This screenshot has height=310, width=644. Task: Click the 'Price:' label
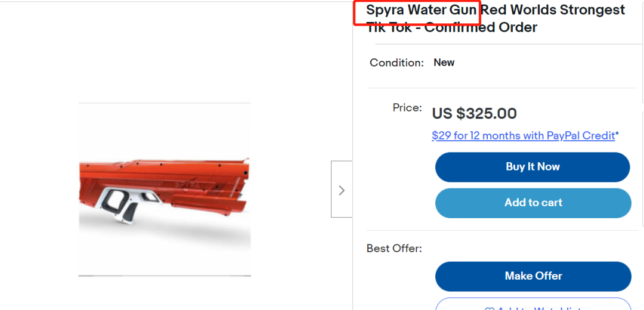[407, 108]
